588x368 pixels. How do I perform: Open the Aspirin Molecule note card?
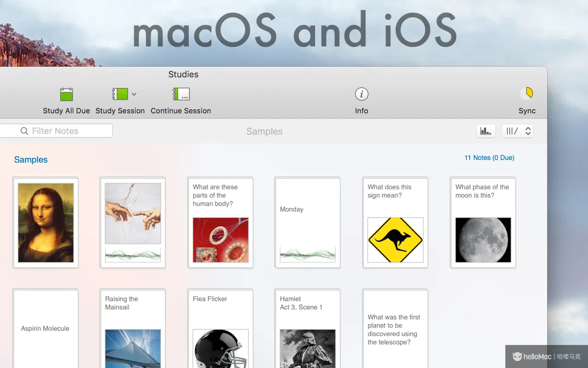click(45, 328)
